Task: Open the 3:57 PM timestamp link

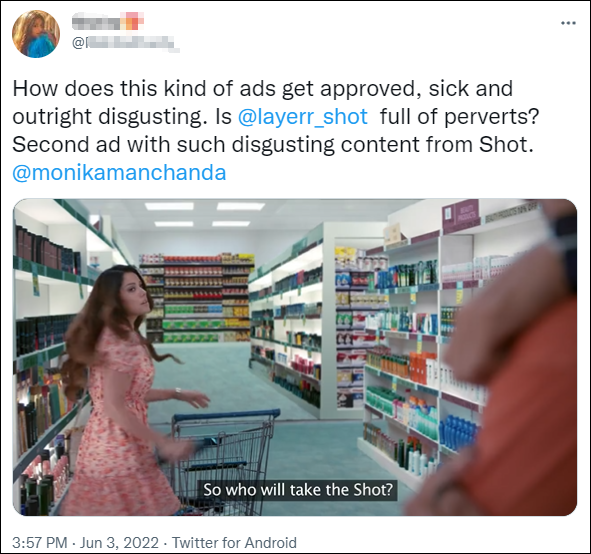Action: point(40,543)
